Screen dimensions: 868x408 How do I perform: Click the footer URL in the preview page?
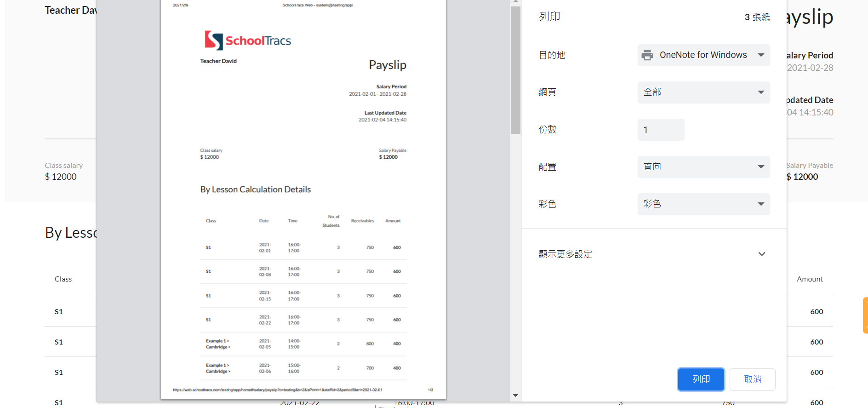click(277, 390)
